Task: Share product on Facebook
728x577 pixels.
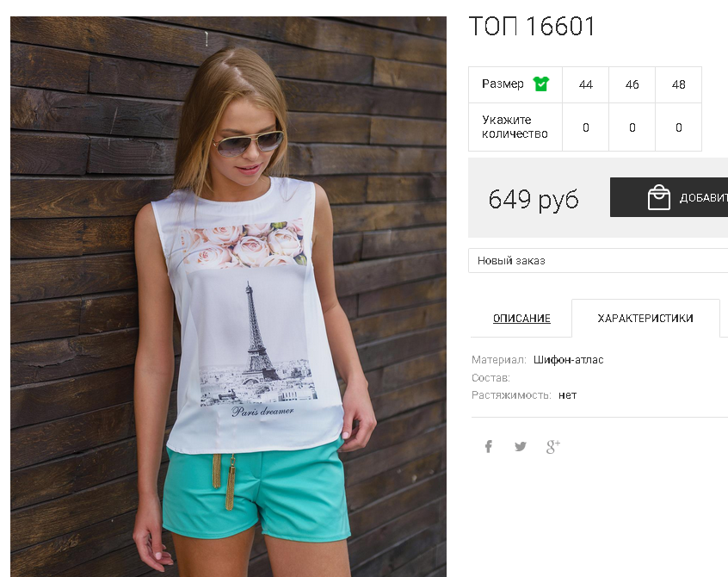Action: coord(489,447)
